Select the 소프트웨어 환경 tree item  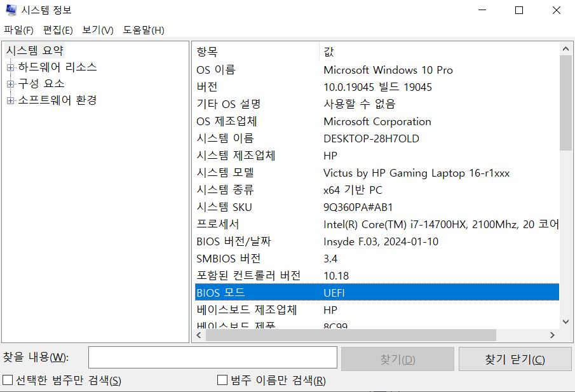[x=57, y=100]
